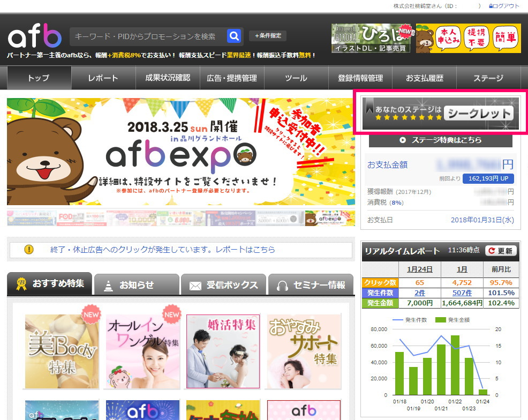The width and height of the screenshot is (528, 420).
Task: Open the ツール menu
Action: (x=296, y=78)
